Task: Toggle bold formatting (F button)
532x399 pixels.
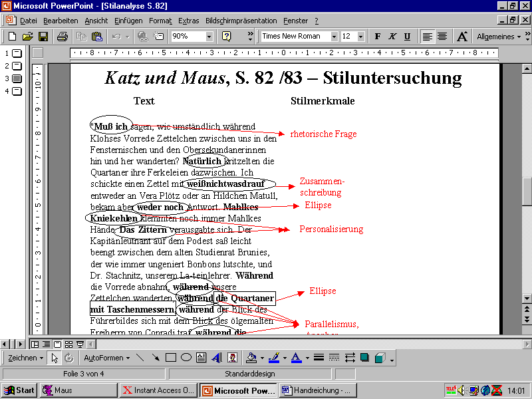Action: click(378, 37)
